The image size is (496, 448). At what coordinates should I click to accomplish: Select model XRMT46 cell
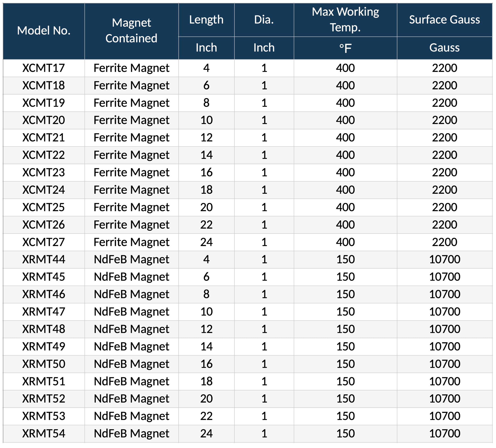click(x=44, y=294)
